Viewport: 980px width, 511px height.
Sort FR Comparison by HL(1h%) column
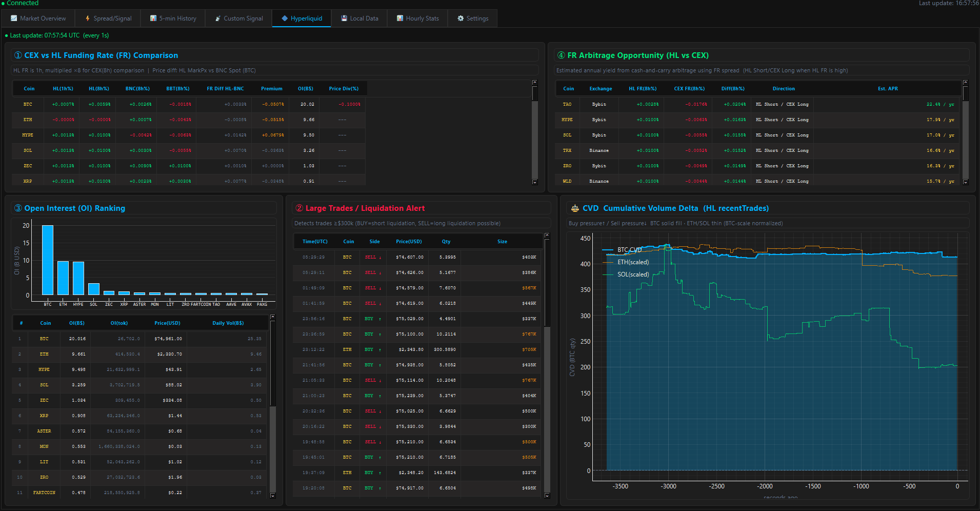63,89
